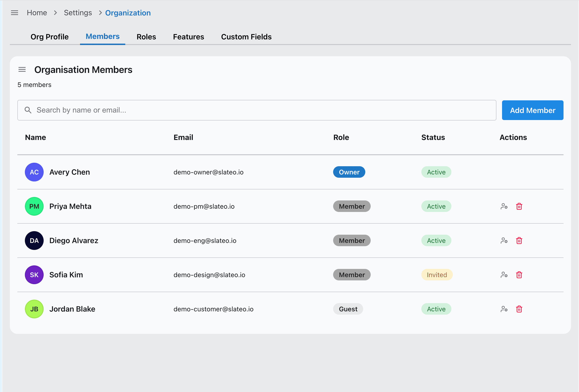The width and height of the screenshot is (579, 392).
Task: Focus the search by name or email field
Action: point(257,110)
